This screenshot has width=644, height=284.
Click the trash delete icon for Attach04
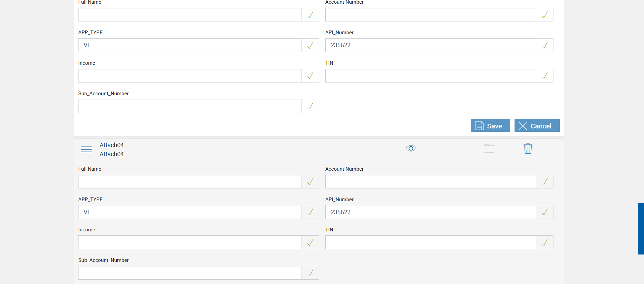coord(528,148)
